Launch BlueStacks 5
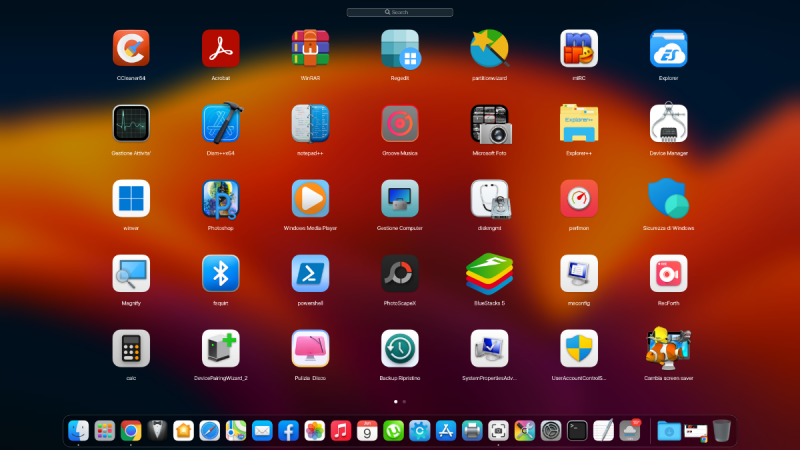 point(489,274)
